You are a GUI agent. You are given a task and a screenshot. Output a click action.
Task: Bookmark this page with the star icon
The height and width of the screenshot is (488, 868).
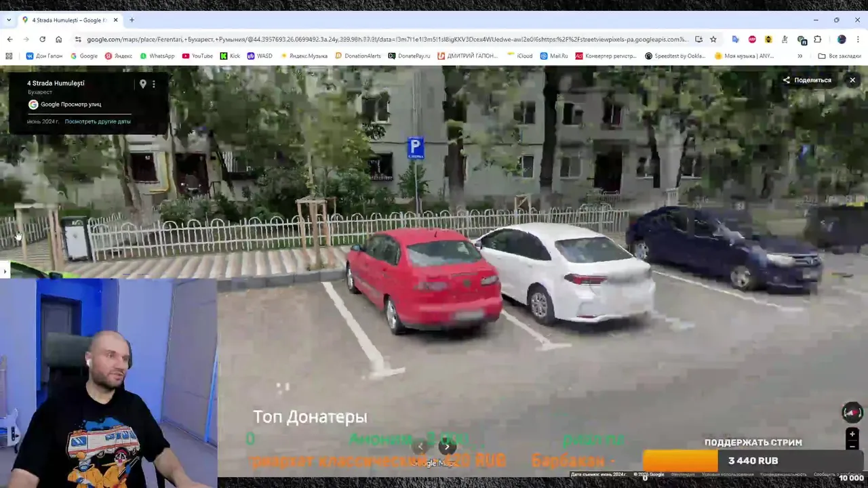pyautogui.click(x=713, y=39)
